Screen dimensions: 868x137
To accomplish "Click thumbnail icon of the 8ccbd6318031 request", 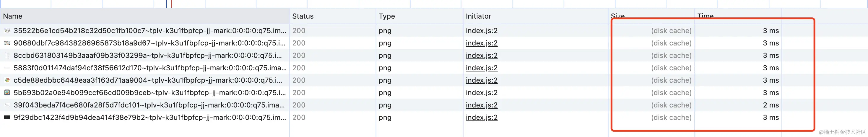I will (x=7, y=56).
